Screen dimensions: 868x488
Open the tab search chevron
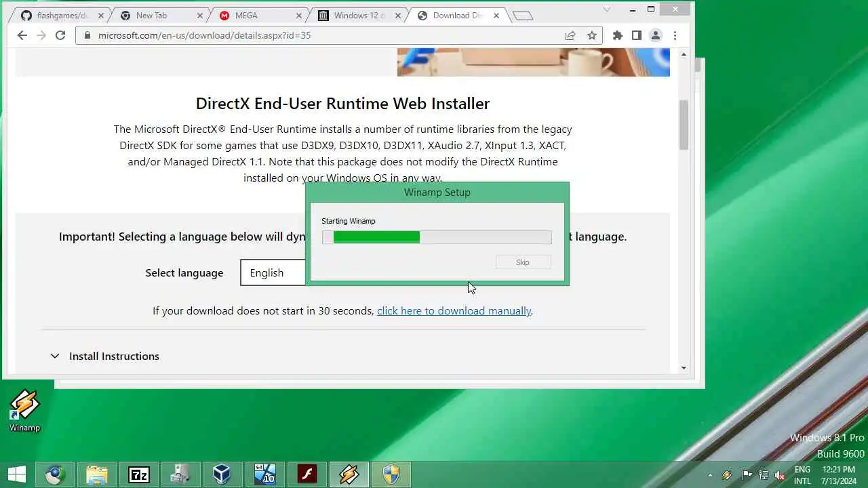(x=607, y=9)
